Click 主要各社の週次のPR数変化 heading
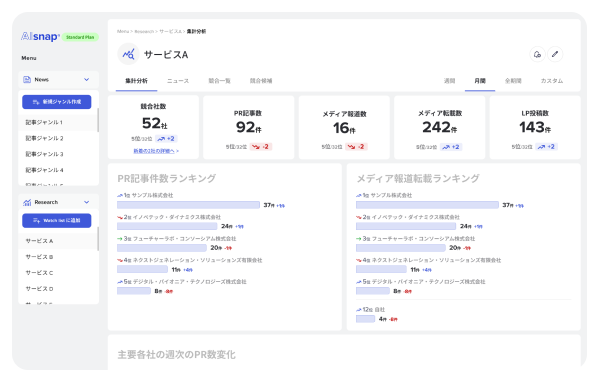Image resolution: width=599 pixels, height=382 pixels. tap(176, 355)
